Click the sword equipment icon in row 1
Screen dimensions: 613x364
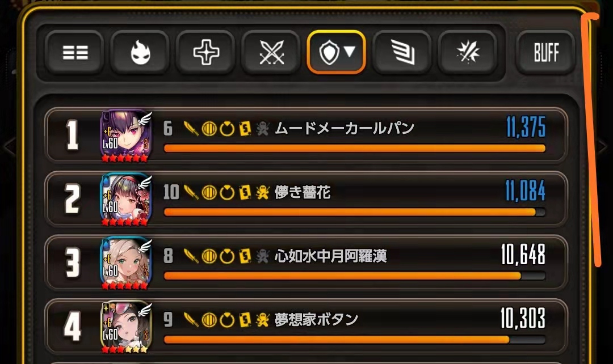[x=191, y=128]
